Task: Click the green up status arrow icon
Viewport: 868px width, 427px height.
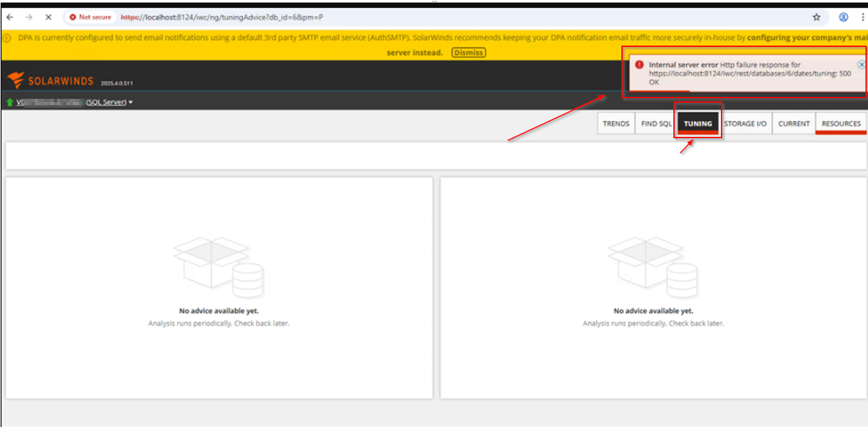Action: tap(10, 103)
